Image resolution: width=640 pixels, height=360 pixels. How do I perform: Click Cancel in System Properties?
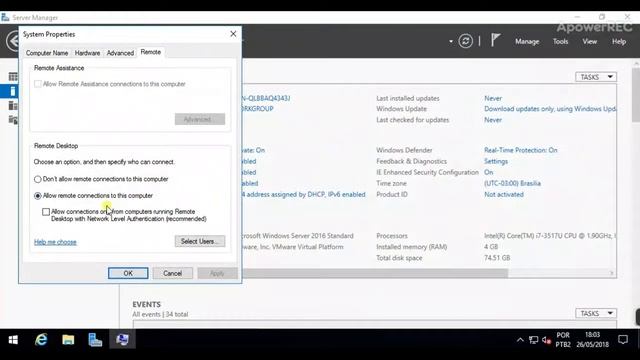pyautogui.click(x=172, y=273)
